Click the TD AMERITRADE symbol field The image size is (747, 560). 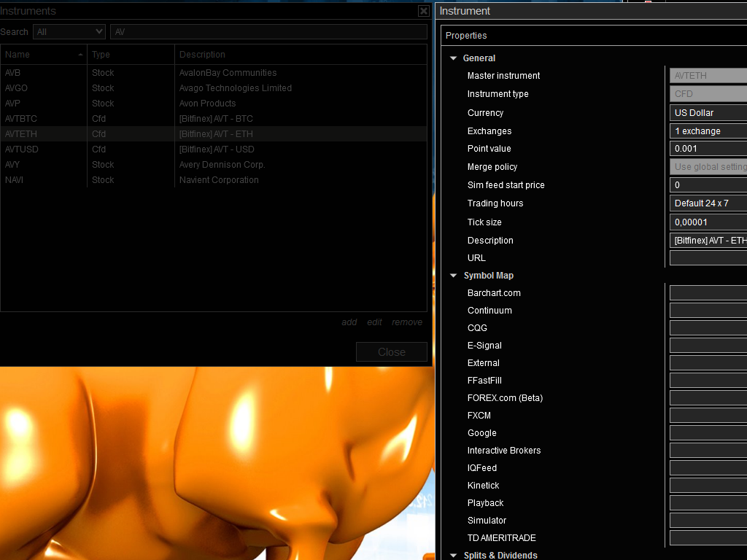[708, 538]
